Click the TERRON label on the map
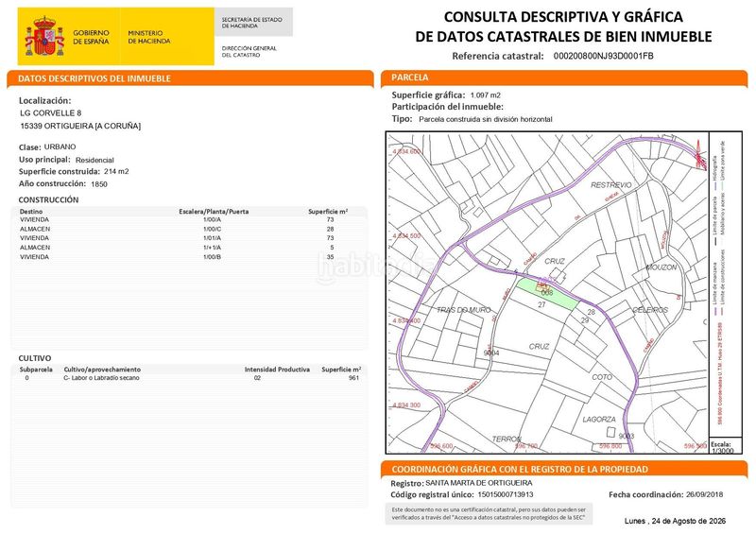The width and height of the screenshot is (756, 534). pos(507,439)
